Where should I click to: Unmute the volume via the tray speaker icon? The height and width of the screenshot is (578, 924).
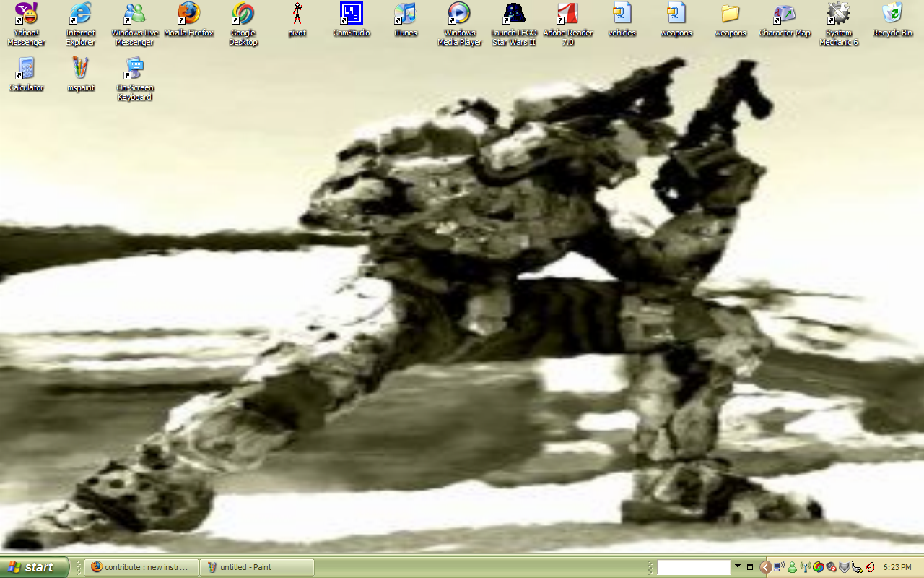click(829, 566)
